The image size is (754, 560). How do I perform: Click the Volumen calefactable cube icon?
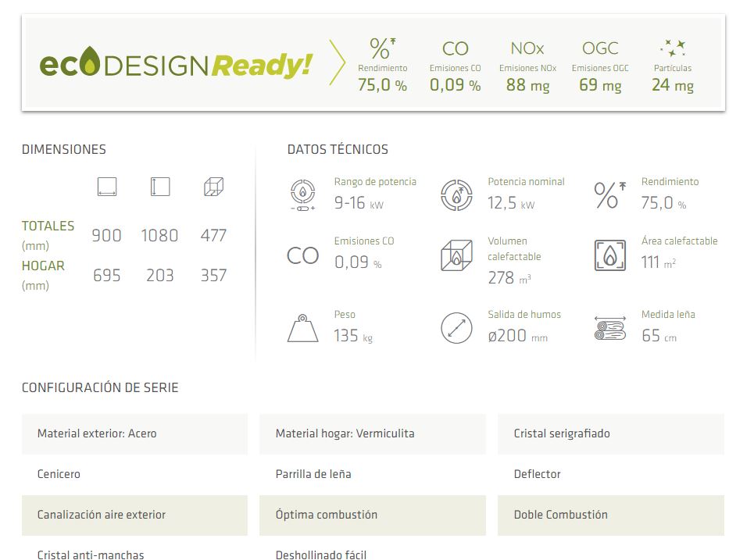(456, 255)
